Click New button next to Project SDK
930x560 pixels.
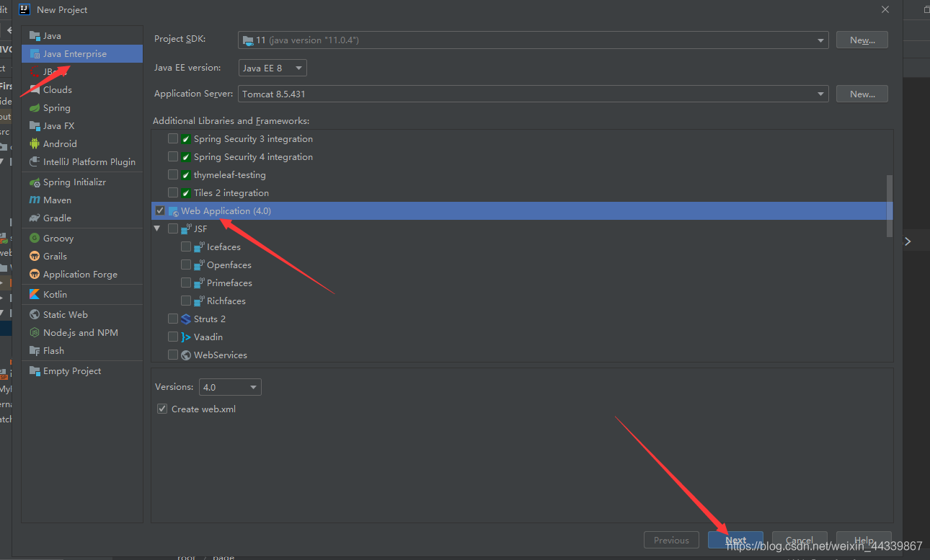tap(862, 40)
